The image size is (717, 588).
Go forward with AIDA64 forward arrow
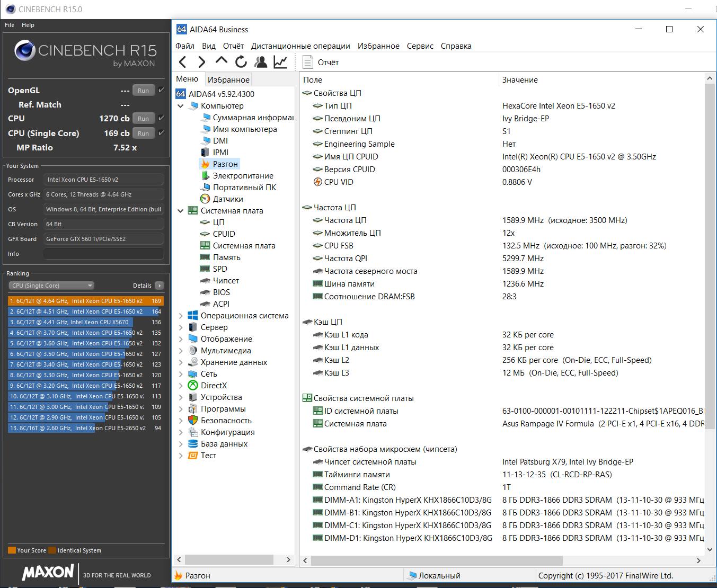coord(201,63)
